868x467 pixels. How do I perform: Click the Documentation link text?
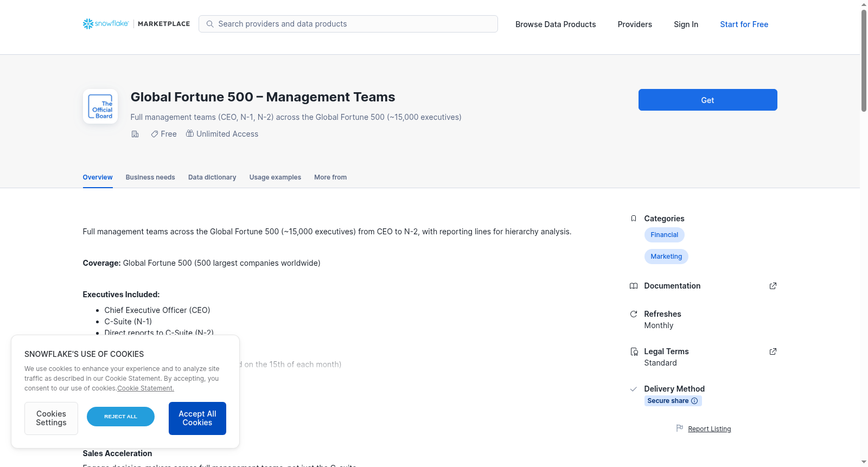pos(672,286)
